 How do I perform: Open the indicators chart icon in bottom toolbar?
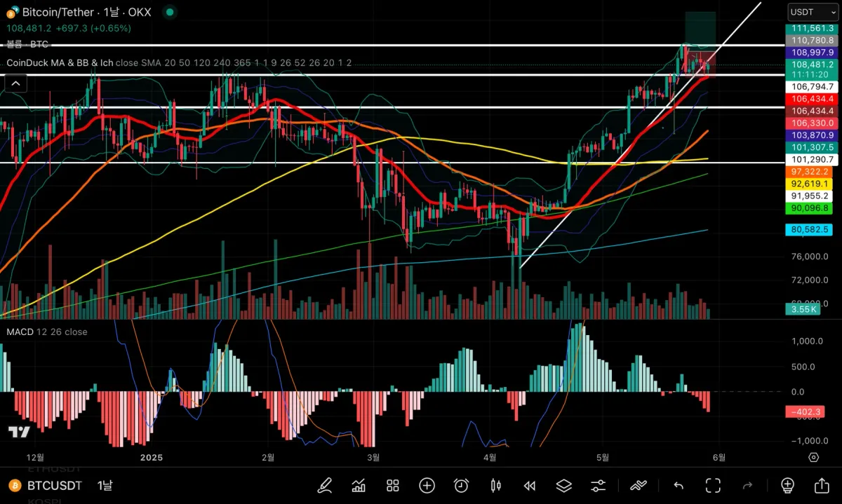[x=359, y=485]
